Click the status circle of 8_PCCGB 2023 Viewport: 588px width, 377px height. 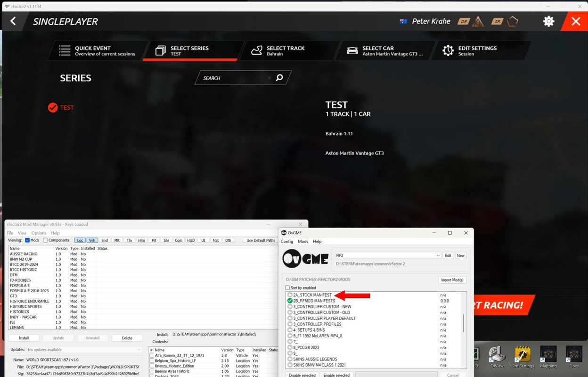(290, 347)
